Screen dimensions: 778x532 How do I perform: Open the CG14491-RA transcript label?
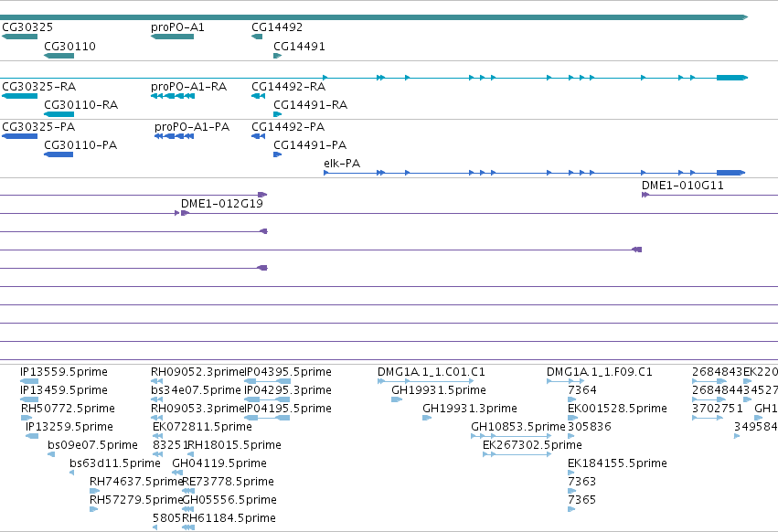tap(310, 105)
